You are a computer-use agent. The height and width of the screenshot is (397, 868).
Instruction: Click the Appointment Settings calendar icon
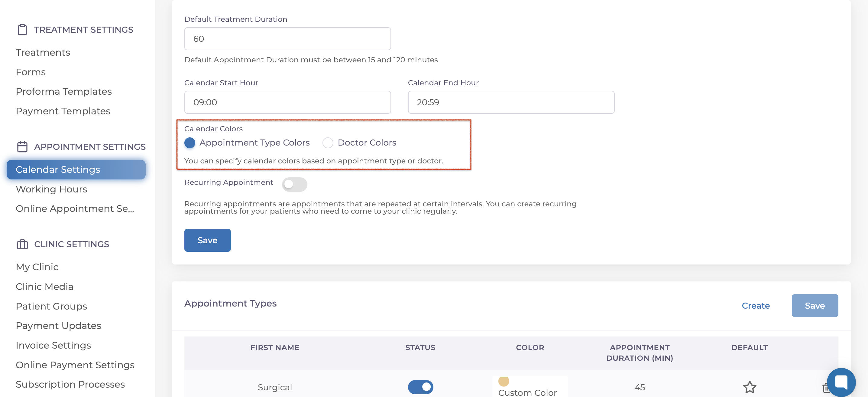[22, 147]
